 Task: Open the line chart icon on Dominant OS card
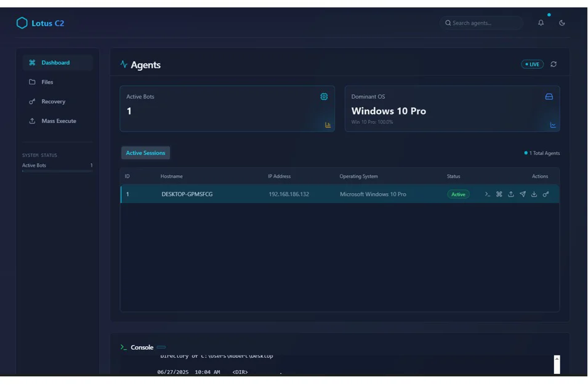pyautogui.click(x=553, y=125)
